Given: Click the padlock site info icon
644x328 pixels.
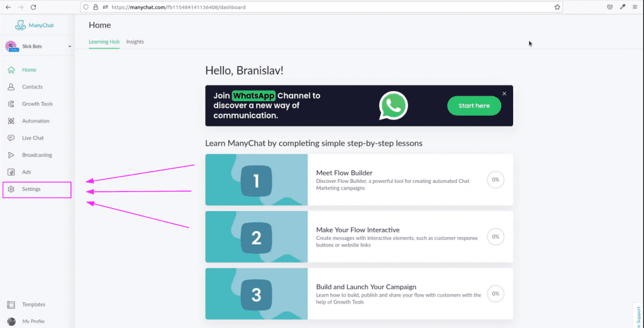Looking at the screenshot, I should tap(96, 7).
